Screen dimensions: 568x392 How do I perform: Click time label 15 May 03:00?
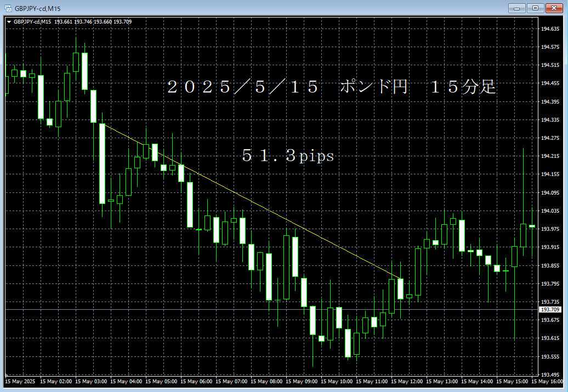click(91, 381)
